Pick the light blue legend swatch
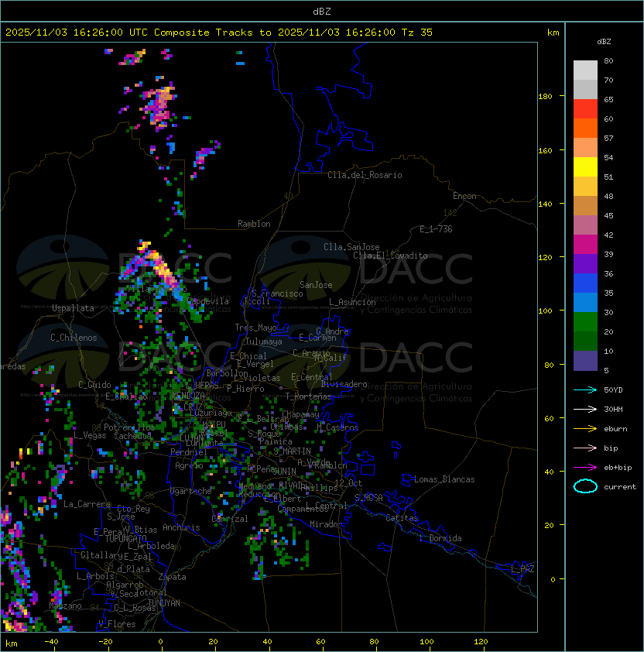The width and height of the screenshot is (644, 652). 585,303
